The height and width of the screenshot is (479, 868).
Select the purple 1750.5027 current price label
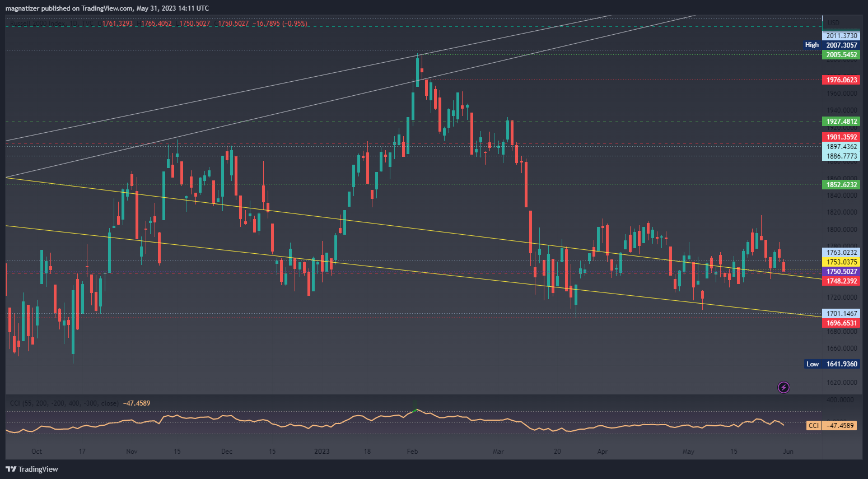[x=841, y=272]
